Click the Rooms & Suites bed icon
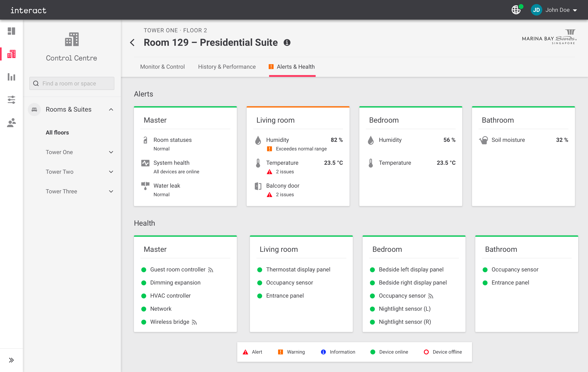The image size is (588, 372). click(x=34, y=109)
